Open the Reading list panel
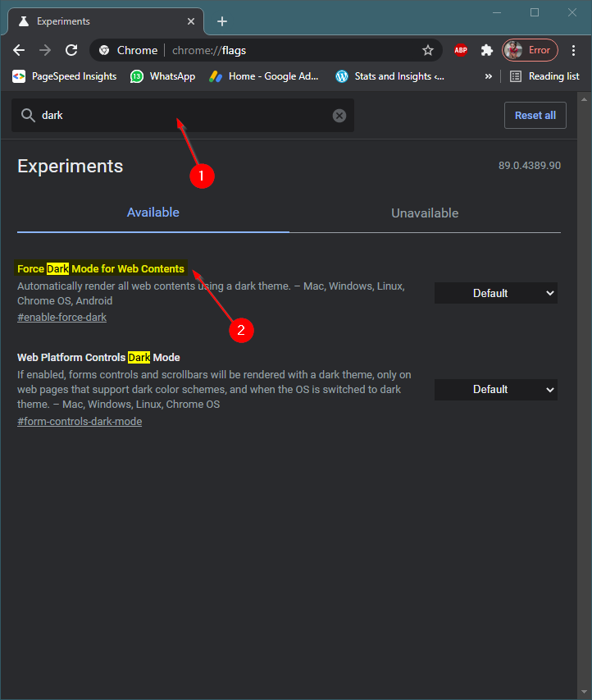Screen dimensions: 592x700 pos(544,76)
